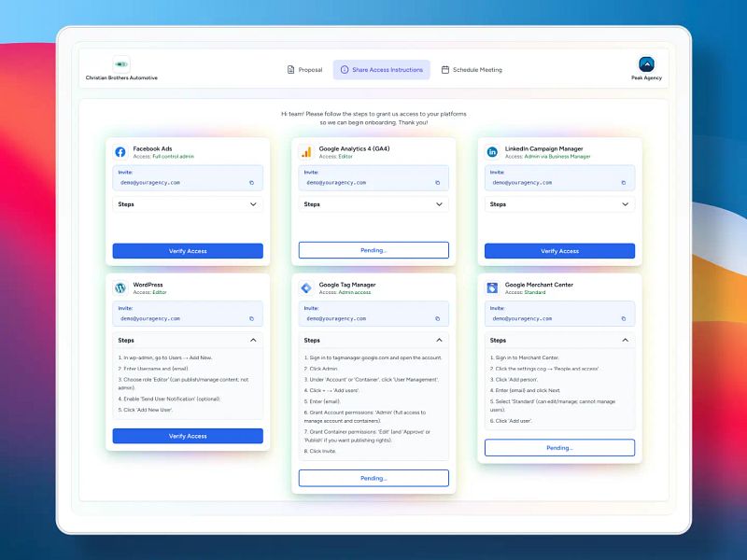The width and height of the screenshot is (747, 560).
Task: Collapse the Google Merchant Center Steps section
Action: point(625,340)
